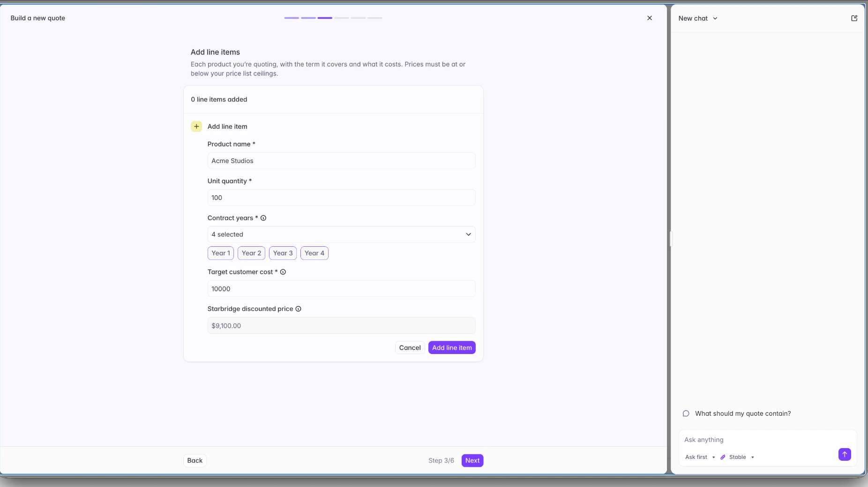Click the first progress step indicator
This screenshot has width=868, height=487.
(292, 18)
